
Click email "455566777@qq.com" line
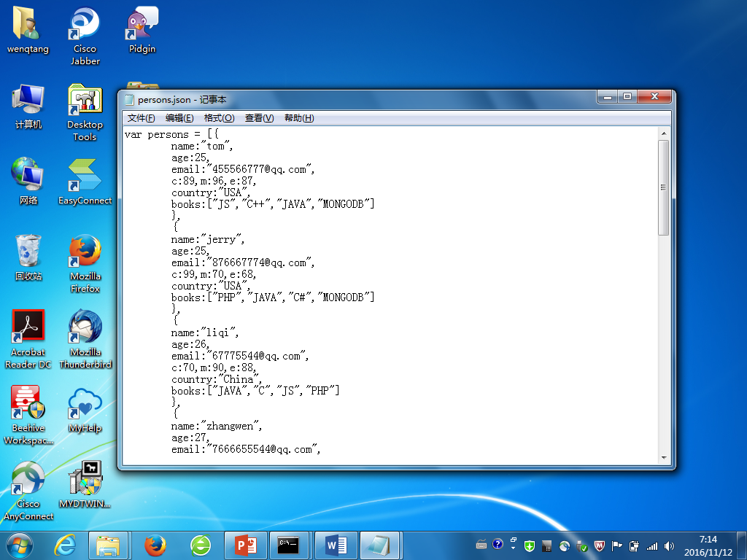pyautogui.click(x=243, y=169)
